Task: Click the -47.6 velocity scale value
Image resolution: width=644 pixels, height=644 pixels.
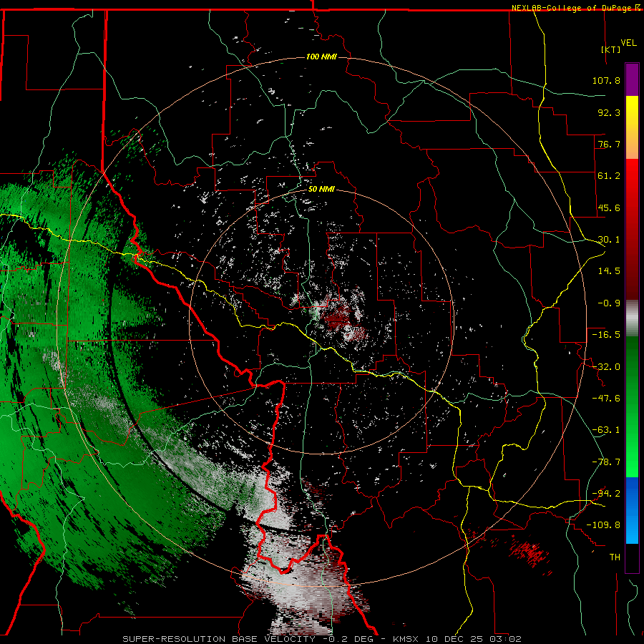Action: pyautogui.click(x=606, y=399)
